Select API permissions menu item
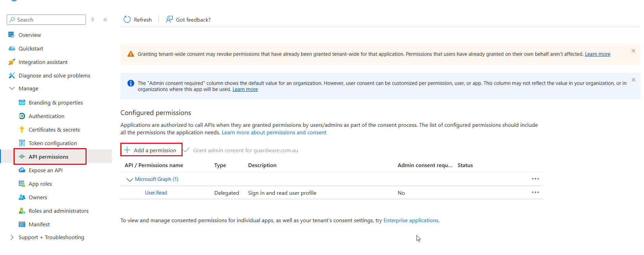Image resolution: width=644 pixels, height=255 pixels. [x=48, y=157]
